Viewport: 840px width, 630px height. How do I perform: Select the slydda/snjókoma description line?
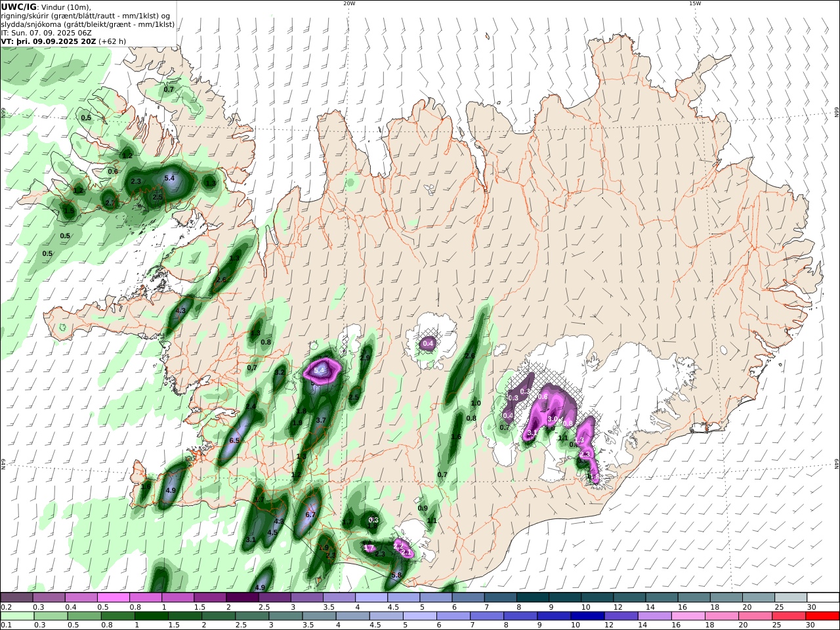(88, 24)
